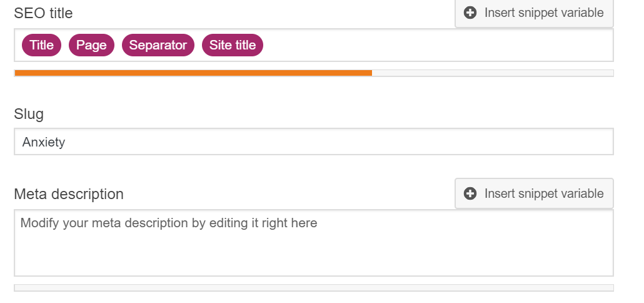Click the orange SEO title length bar
This screenshot has width=644, height=303.
(193, 73)
